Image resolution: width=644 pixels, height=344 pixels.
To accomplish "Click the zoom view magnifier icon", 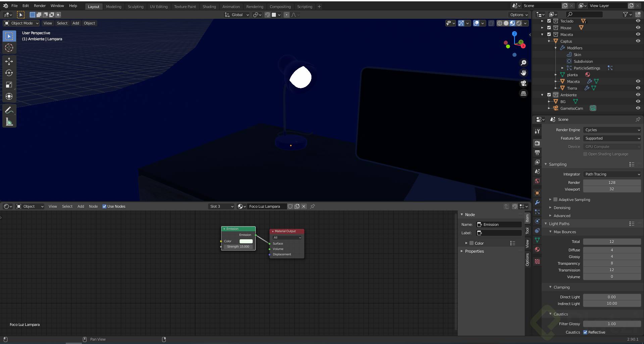I will 523,63.
